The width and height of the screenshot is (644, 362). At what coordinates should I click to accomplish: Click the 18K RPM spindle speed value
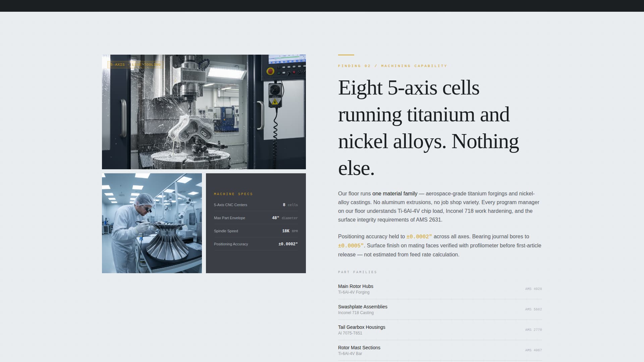point(284,231)
